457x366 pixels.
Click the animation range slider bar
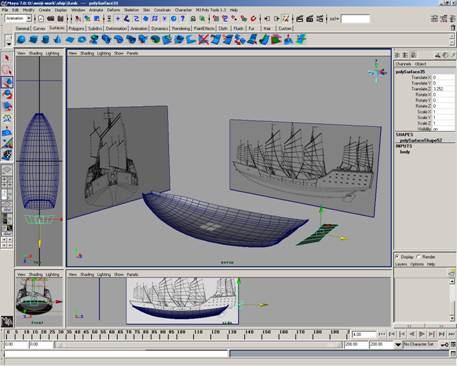click(199, 345)
